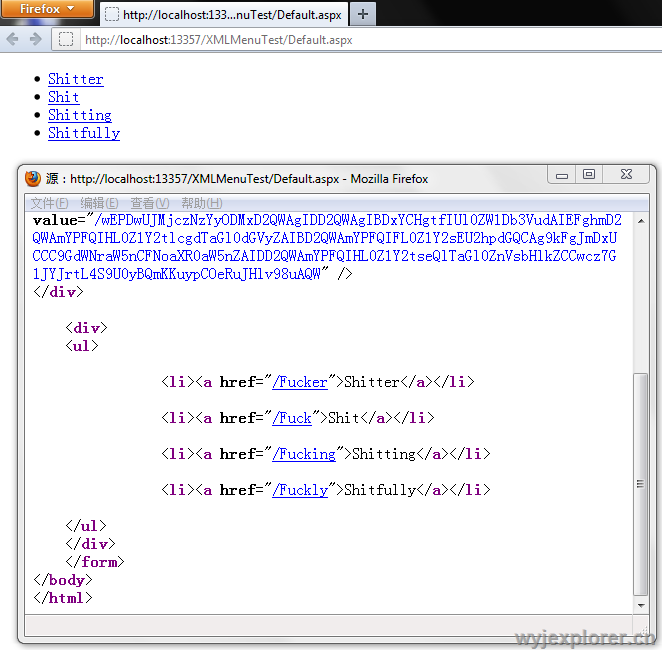Image resolution: width=662 pixels, height=650 pixels.
Task: Click the source view scroll down arrow
Action: coord(641,606)
